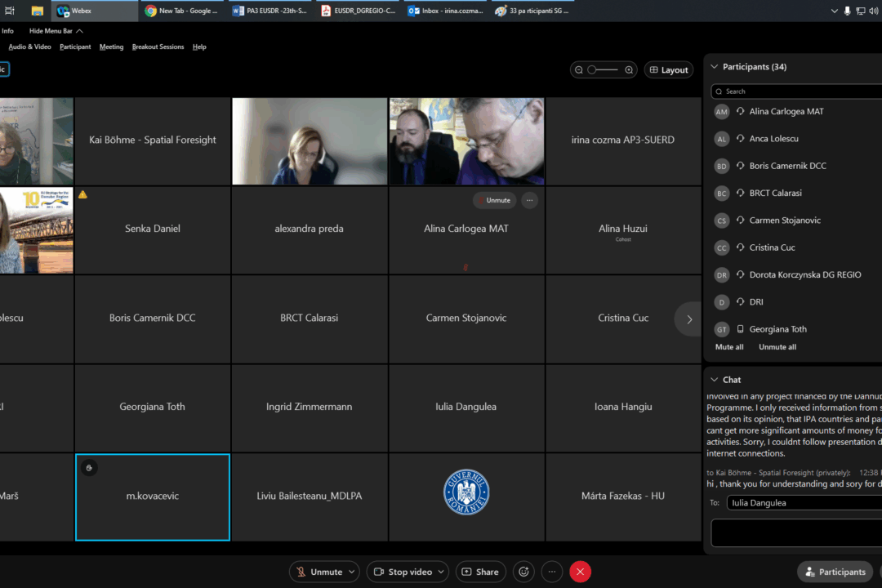882x588 pixels.
Task: Click the Unmute all button
Action: pyautogui.click(x=777, y=346)
